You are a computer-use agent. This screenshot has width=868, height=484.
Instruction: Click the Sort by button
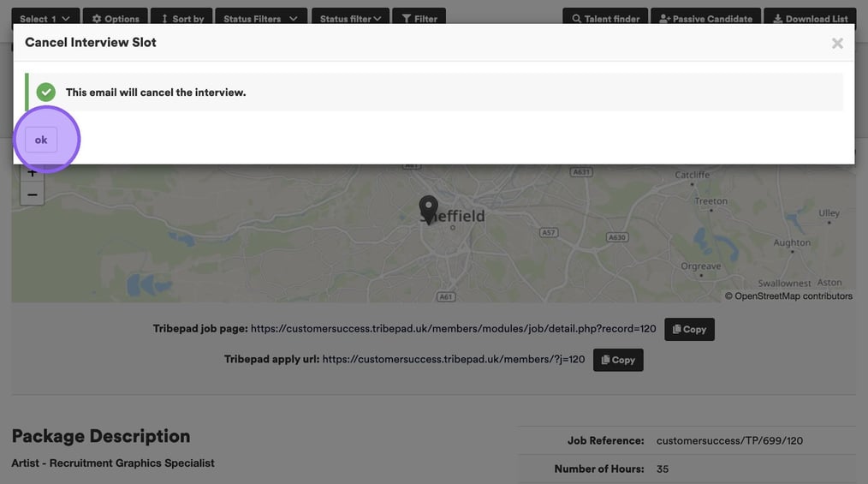coord(182,18)
